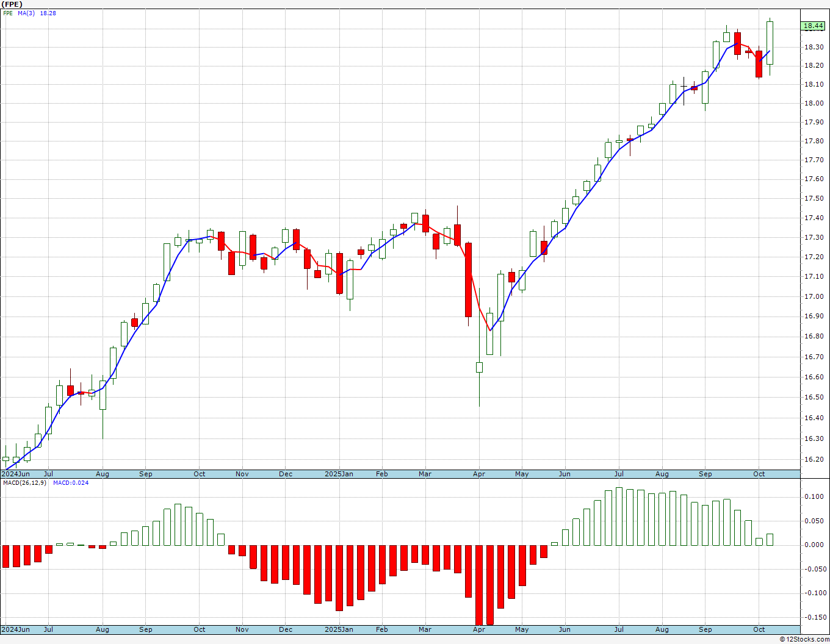Click the Mar label on price time axis
Viewport: 830px width, 644px height.
point(425,474)
